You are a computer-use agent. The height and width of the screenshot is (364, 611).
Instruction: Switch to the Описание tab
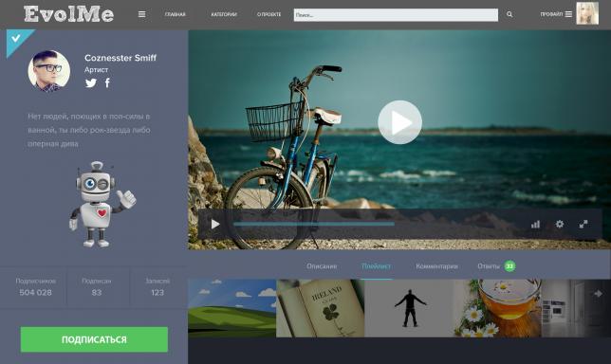coord(322,266)
